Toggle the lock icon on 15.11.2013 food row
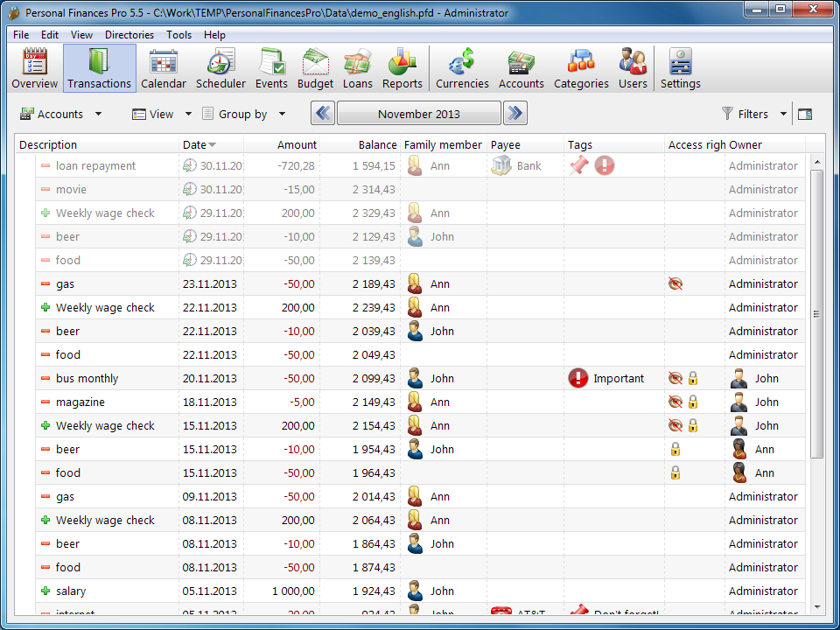This screenshot has width=840, height=630. (675, 472)
